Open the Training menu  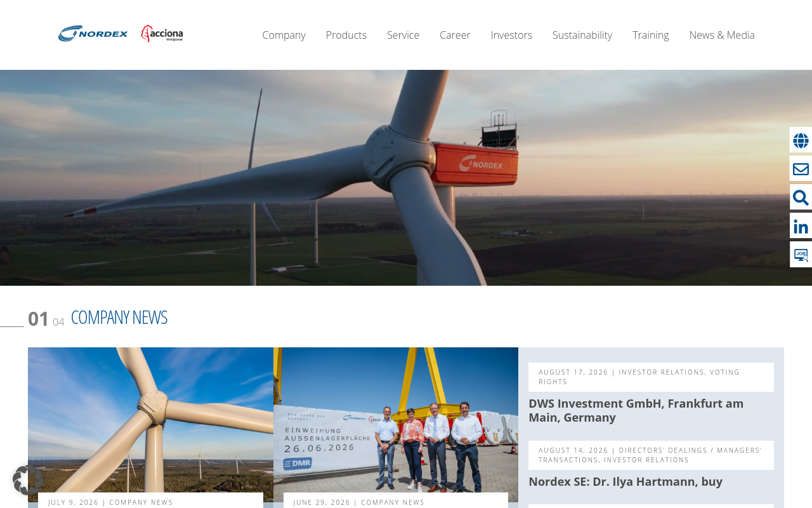[x=651, y=35]
